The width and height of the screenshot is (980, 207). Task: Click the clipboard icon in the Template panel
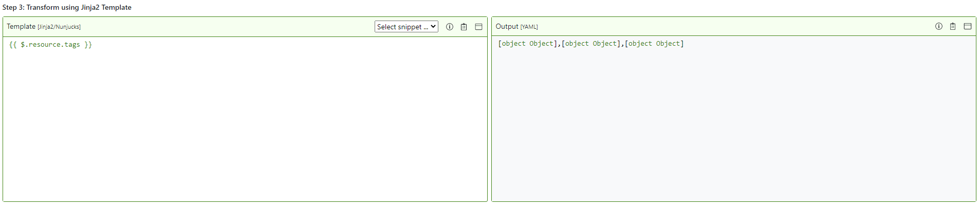(x=464, y=27)
